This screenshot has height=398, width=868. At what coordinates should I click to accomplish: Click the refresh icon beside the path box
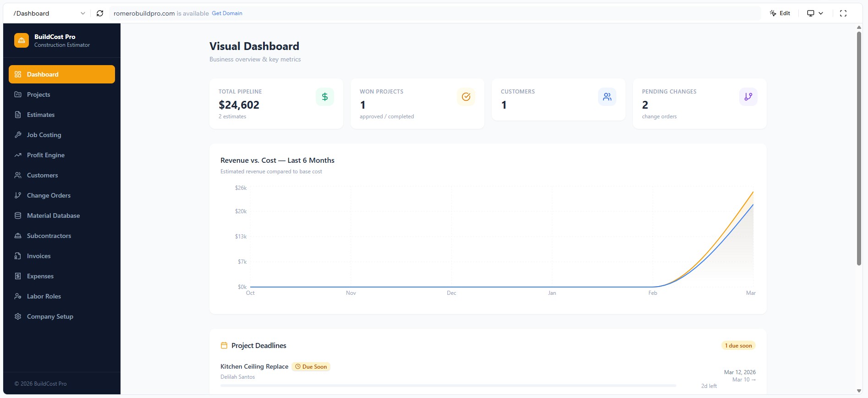100,13
